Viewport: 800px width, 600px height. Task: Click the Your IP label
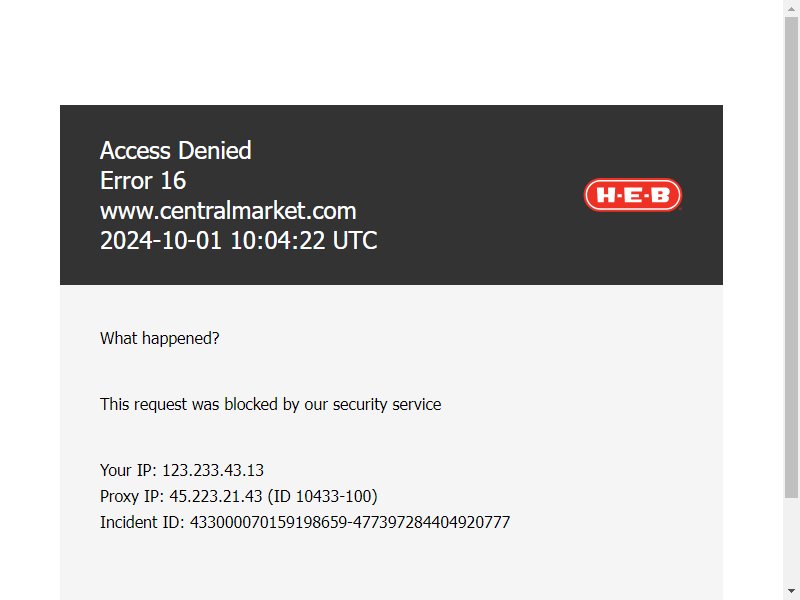point(129,470)
